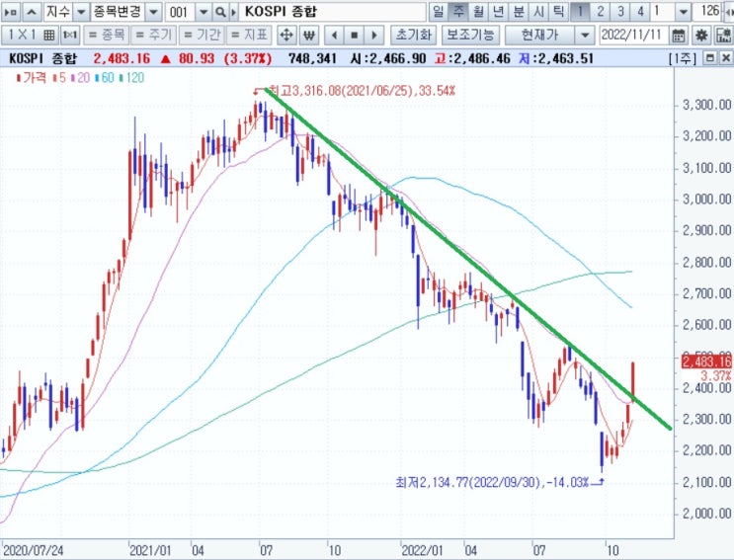This screenshot has height=560, width=734.
Task: Open the calendar date picker icon
Action: (x=678, y=36)
